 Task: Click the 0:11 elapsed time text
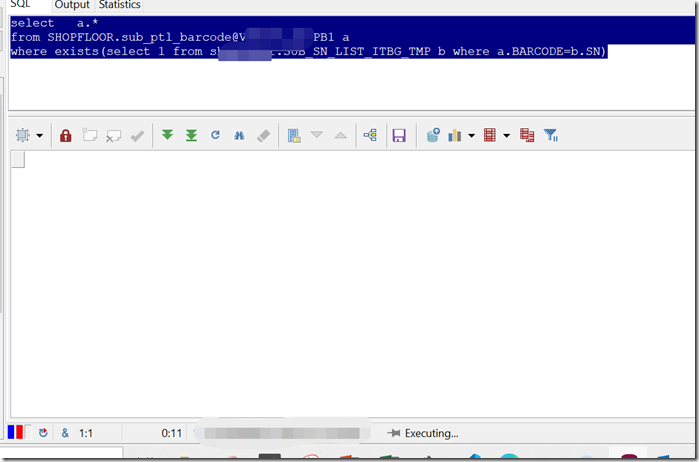click(x=172, y=433)
